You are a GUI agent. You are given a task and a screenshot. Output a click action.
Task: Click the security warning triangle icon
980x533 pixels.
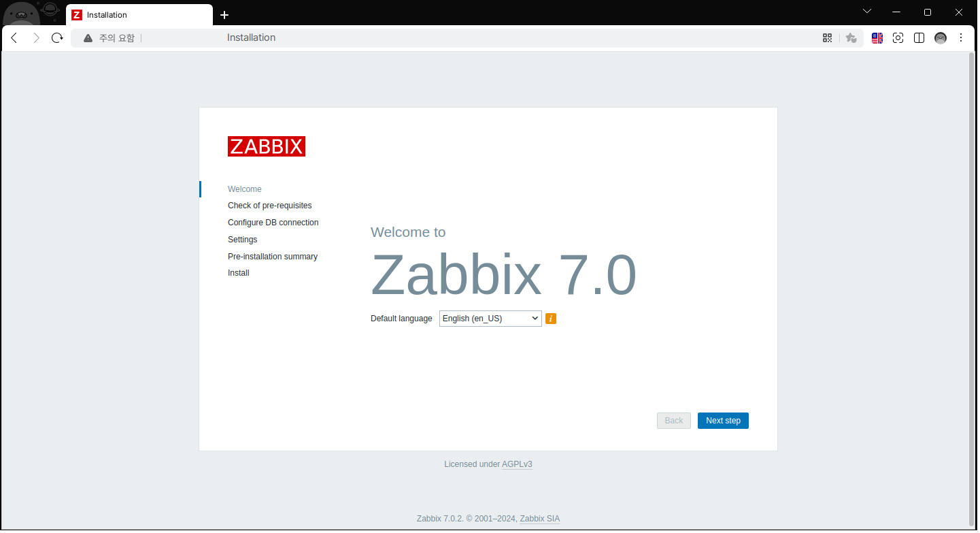click(x=88, y=38)
